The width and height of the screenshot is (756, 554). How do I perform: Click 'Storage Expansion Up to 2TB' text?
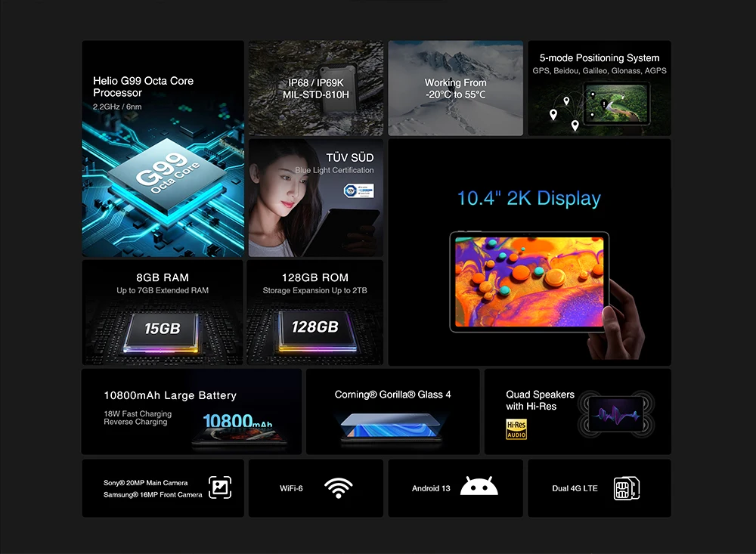tap(314, 290)
